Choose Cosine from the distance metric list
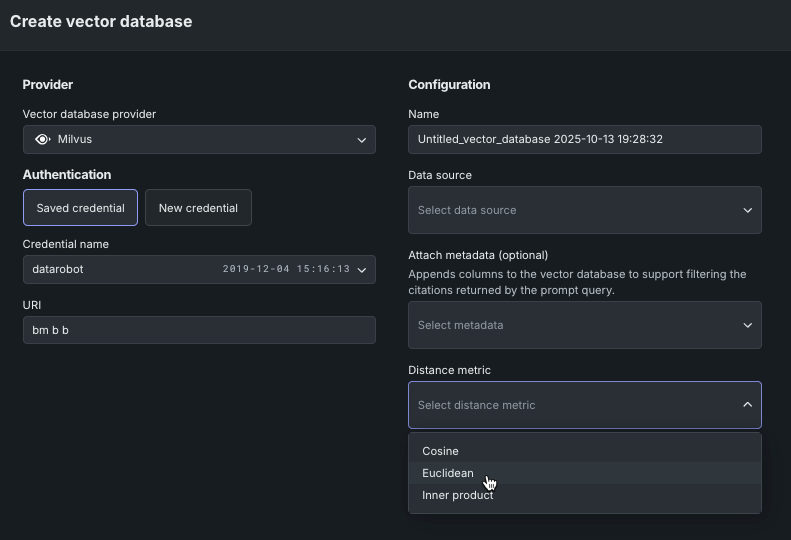This screenshot has width=791, height=540. tap(440, 451)
